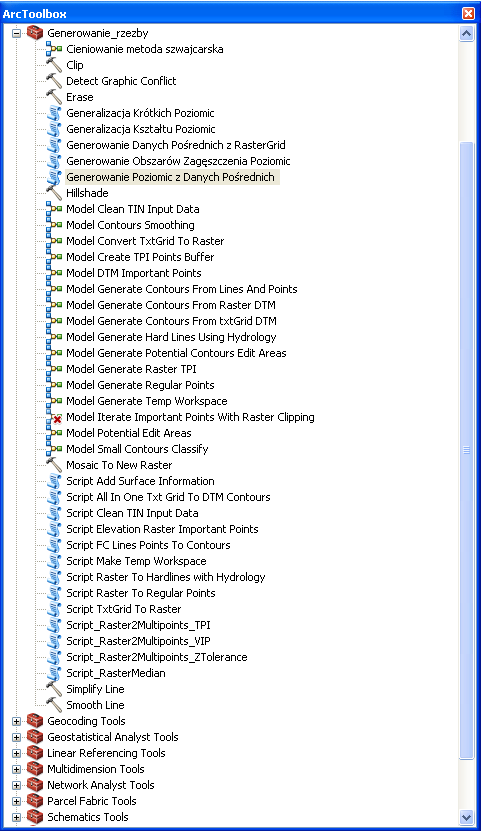Expand the Geocoding Tools toolbox
482x831 pixels.
(16, 721)
